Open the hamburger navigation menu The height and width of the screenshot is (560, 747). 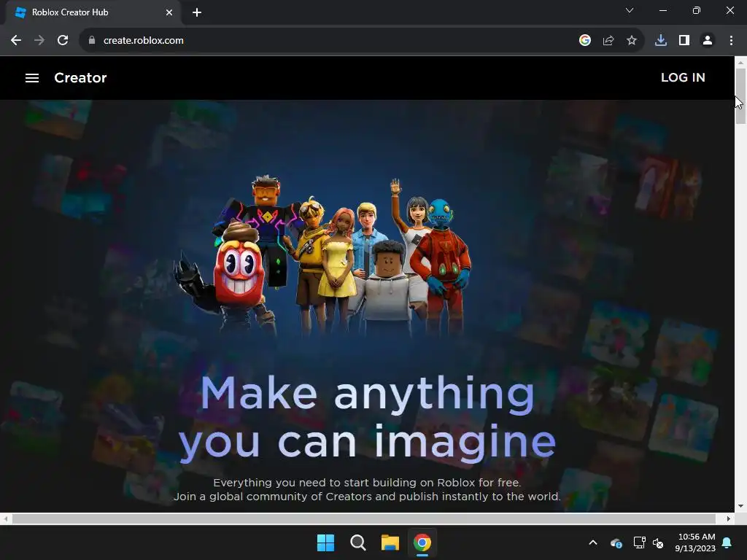[32, 78]
